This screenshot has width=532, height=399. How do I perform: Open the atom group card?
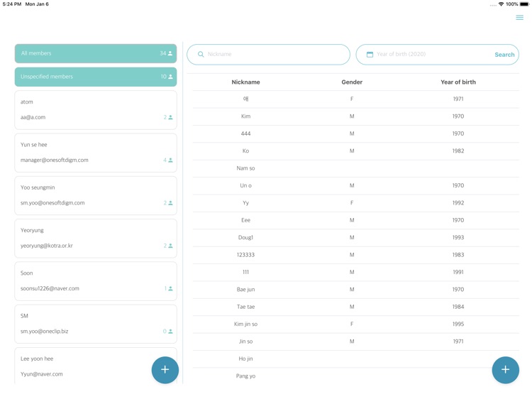[x=96, y=109]
